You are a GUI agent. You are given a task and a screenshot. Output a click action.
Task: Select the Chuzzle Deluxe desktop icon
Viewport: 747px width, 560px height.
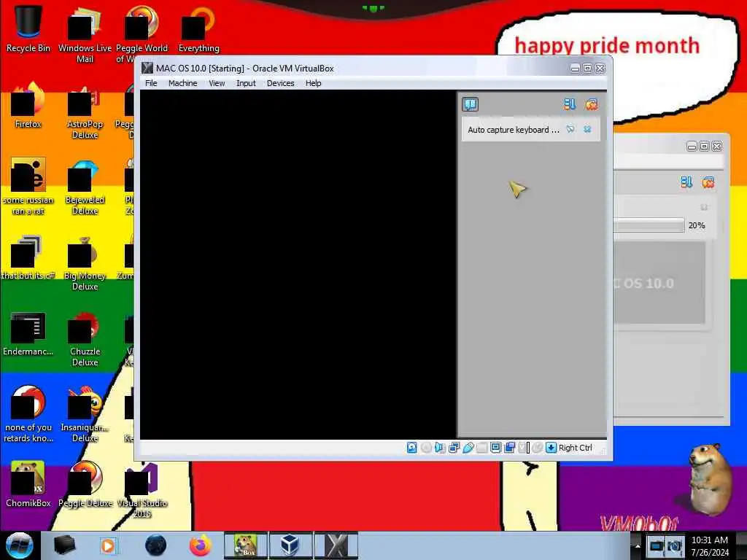click(85, 339)
